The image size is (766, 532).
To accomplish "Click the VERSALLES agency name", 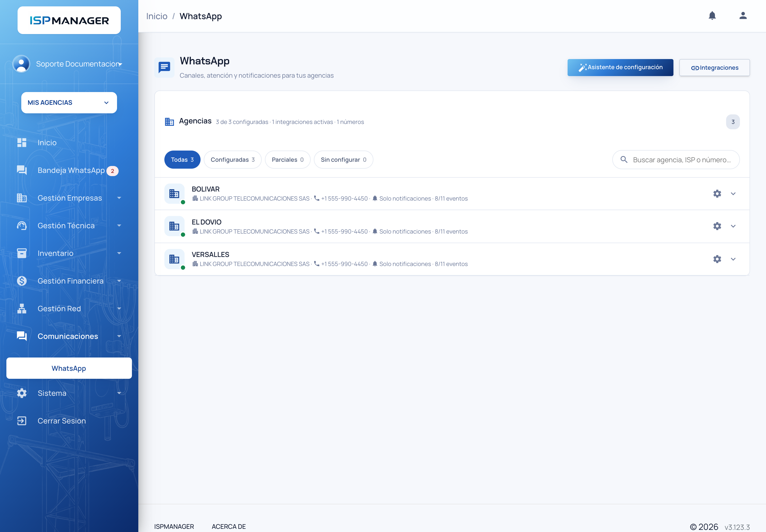I will 210,255.
